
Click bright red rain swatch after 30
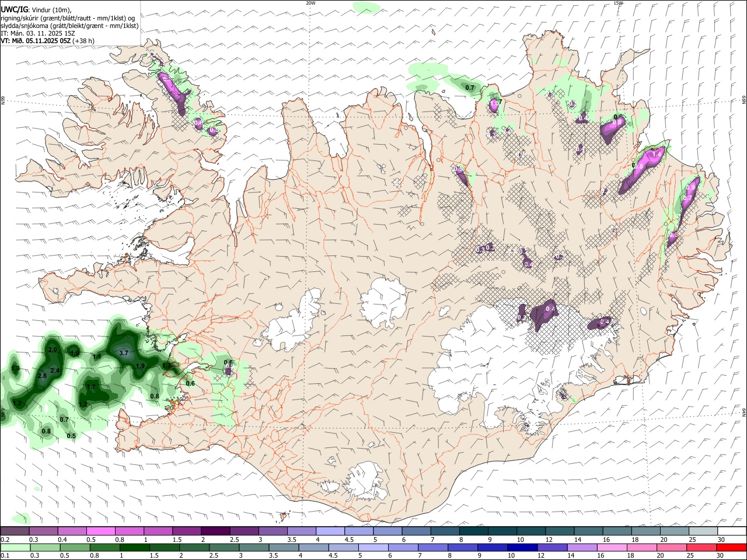pyautogui.click(x=731, y=547)
